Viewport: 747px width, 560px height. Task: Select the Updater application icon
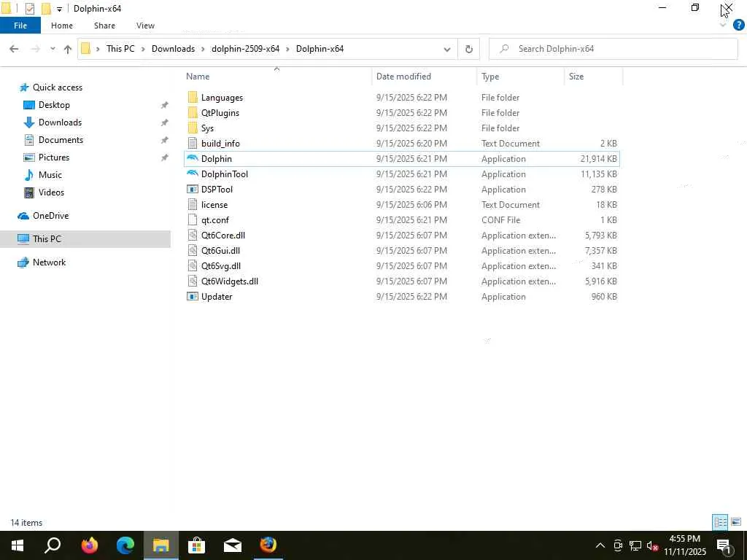pyautogui.click(x=193, y=296)
